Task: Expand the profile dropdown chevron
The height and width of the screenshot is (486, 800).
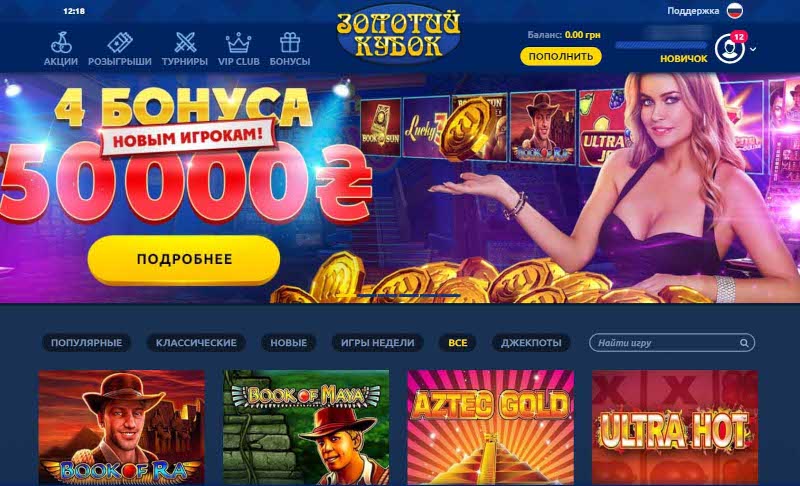Action: coord(753,49)
